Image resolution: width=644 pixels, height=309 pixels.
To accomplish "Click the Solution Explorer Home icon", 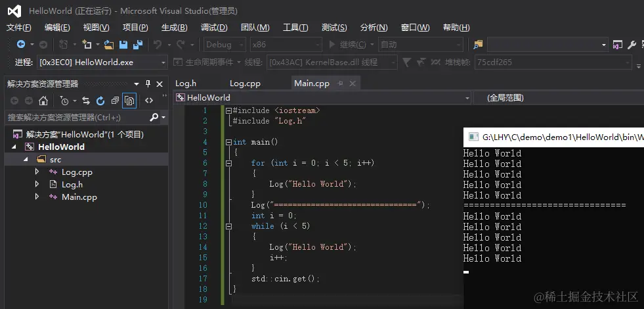I will (43, 101).
